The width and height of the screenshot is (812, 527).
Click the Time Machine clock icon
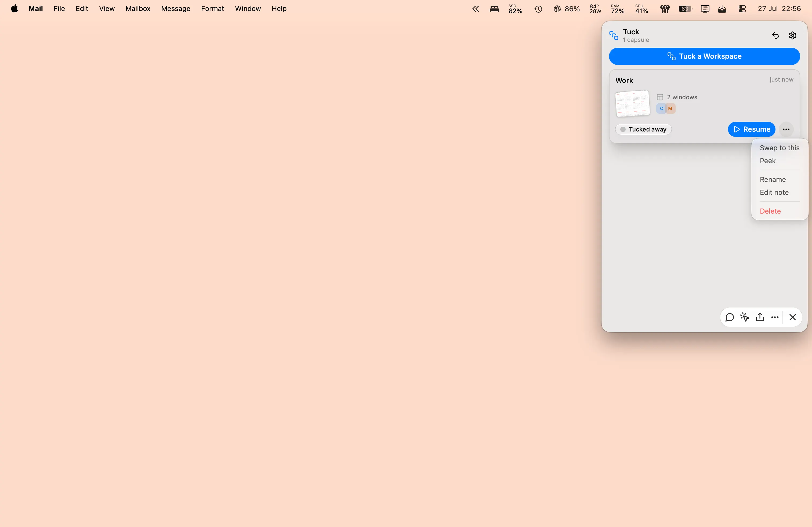[538, 9]
